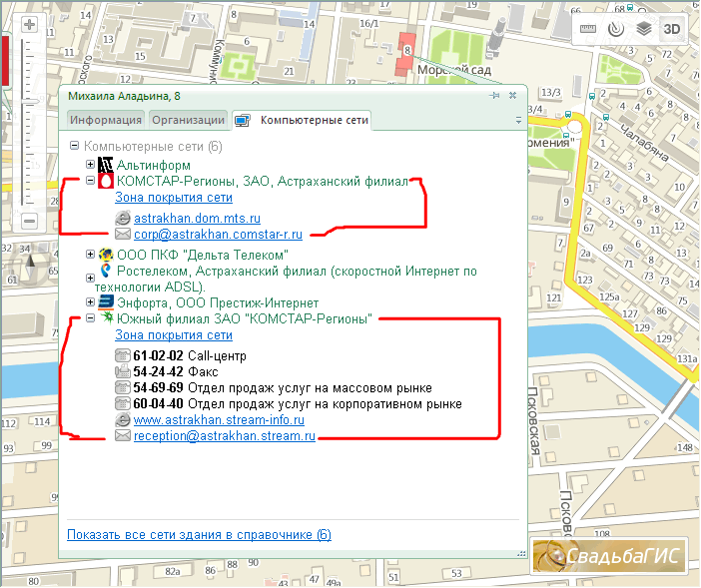The image size is (701, 588).
Task: Click the Энфорта logo icon
Action: pos(106,302)
